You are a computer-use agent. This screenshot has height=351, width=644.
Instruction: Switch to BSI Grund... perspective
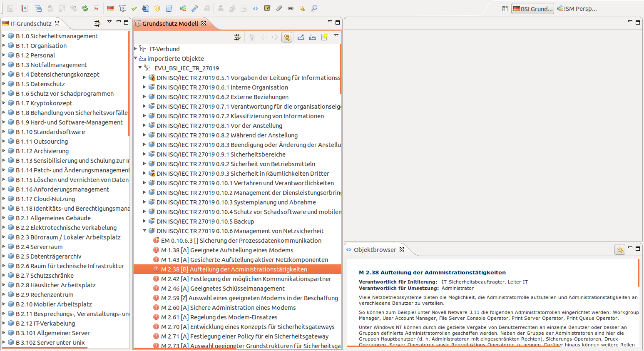tap(533, 9)
